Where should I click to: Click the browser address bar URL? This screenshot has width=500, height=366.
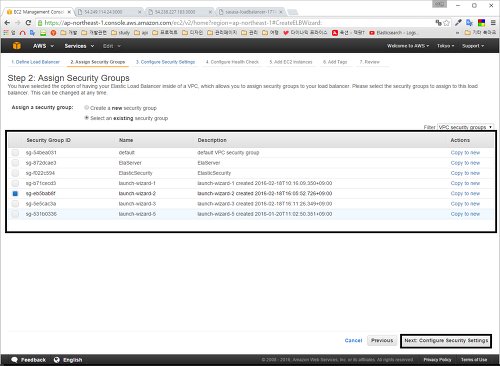183,23
